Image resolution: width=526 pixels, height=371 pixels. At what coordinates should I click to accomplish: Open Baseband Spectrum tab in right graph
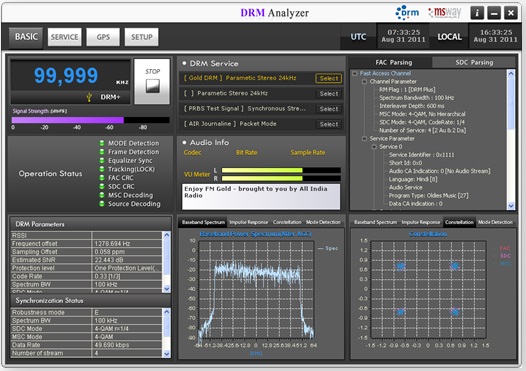pos(375,222)
